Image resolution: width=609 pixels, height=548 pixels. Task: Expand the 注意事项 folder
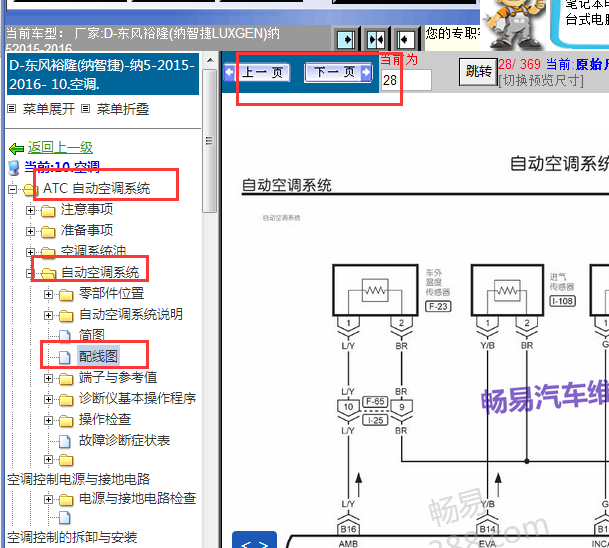[x=30, y=211]
